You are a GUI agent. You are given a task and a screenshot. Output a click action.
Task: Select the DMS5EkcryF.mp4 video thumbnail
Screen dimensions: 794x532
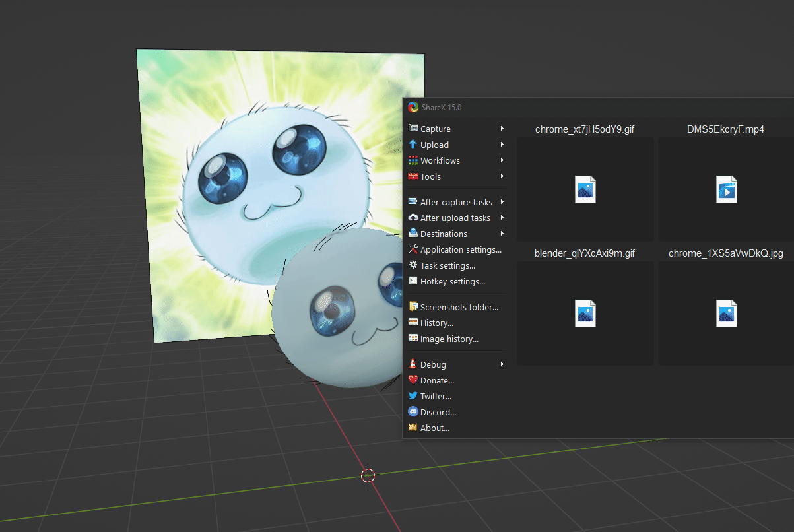[x=726, y=189]
